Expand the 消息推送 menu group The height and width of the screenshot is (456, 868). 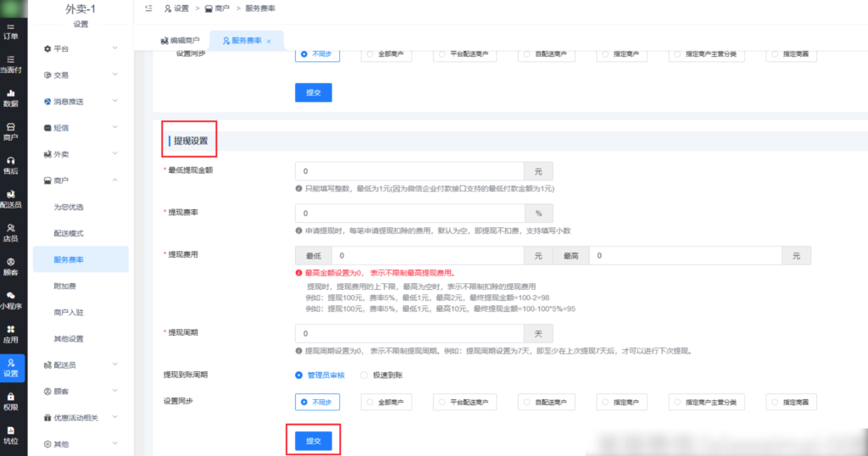click(x=81, y=102)
